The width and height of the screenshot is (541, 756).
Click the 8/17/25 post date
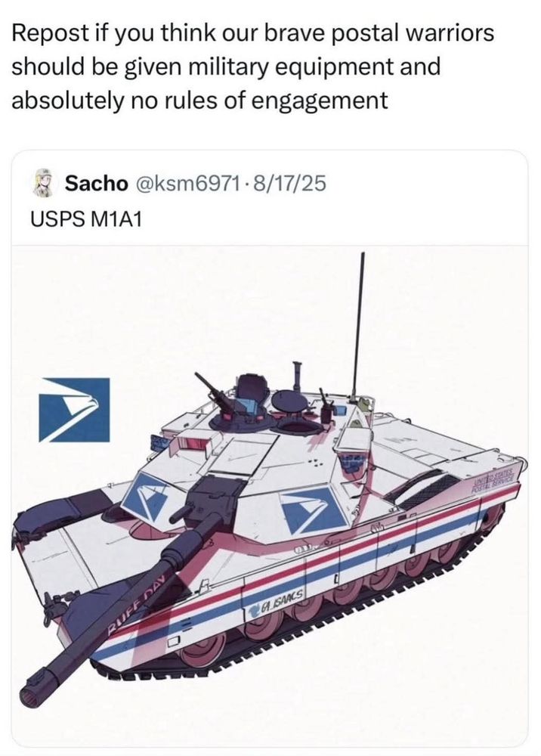286,183
